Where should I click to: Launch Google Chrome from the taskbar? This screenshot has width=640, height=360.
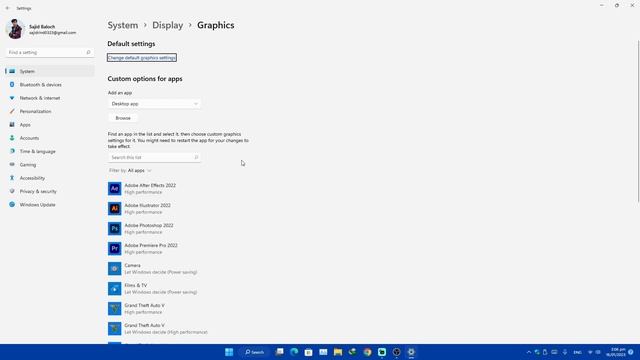367,352
